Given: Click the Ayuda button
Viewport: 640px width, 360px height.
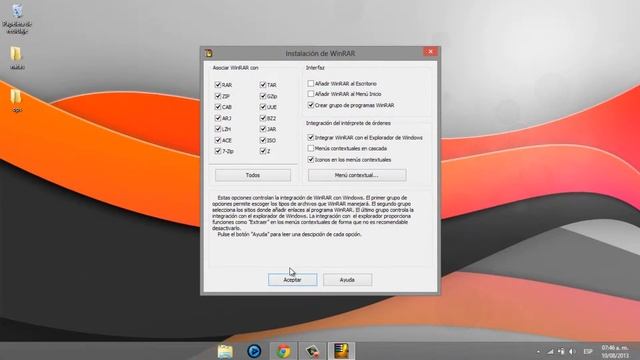Looking at the screenshot, I should 347,280.
